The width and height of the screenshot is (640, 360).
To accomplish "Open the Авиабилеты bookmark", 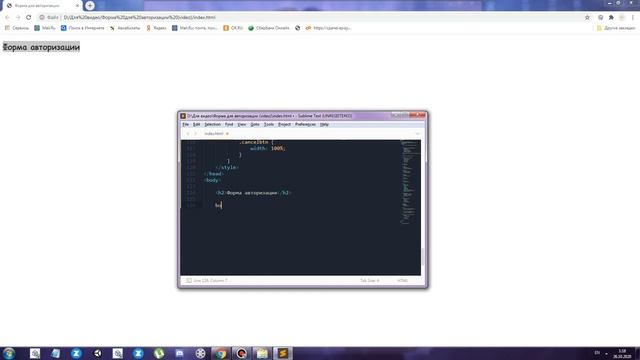I will (125, 28).
